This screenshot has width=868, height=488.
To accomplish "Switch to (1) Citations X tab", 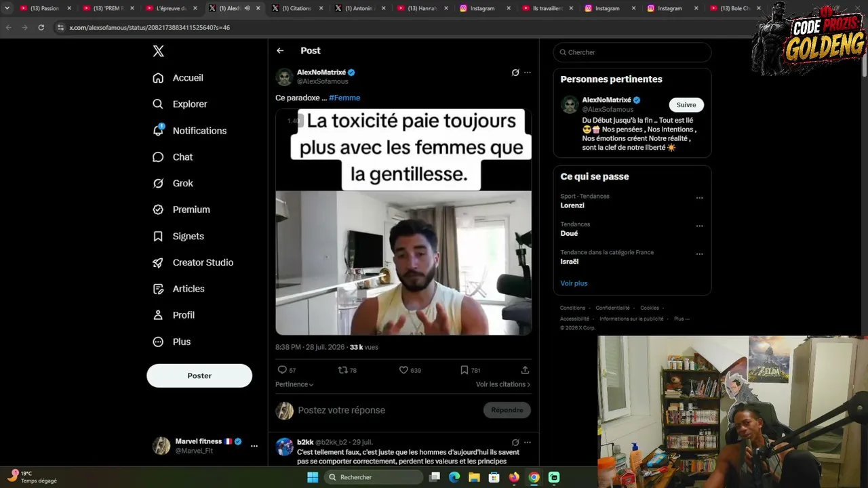I will 296,8.
